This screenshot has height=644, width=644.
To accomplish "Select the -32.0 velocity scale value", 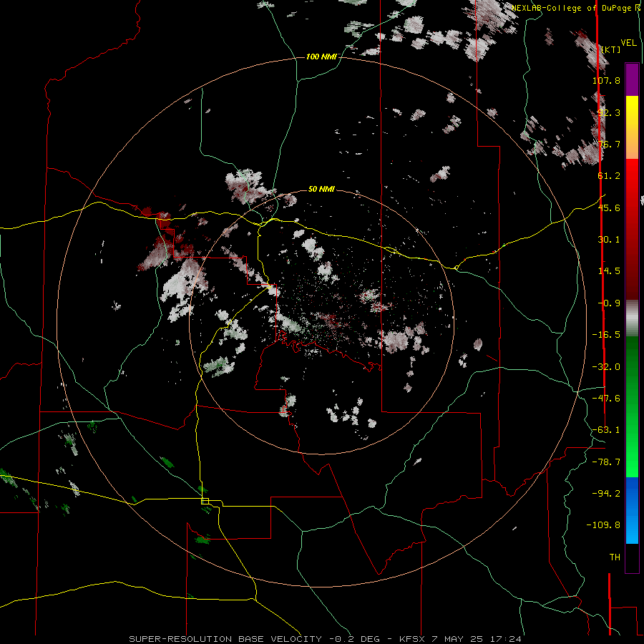I will pyautogui.click(x=606, y=367).
